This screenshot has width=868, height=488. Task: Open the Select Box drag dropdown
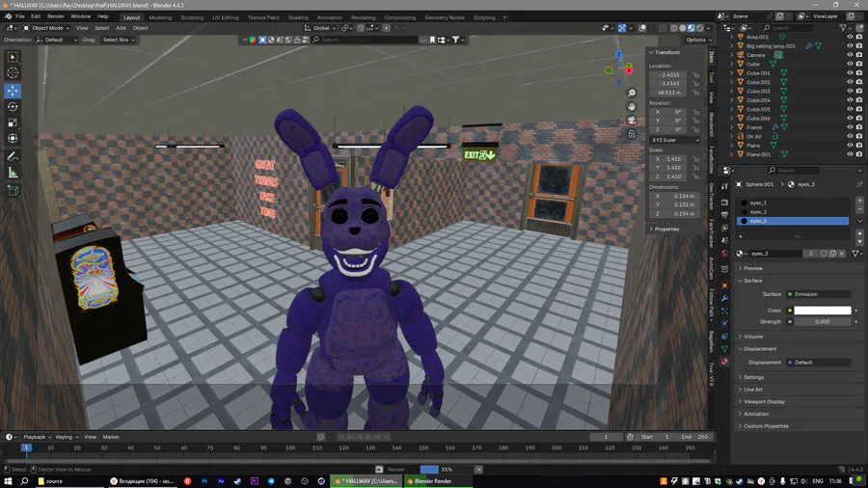(119, 40)
